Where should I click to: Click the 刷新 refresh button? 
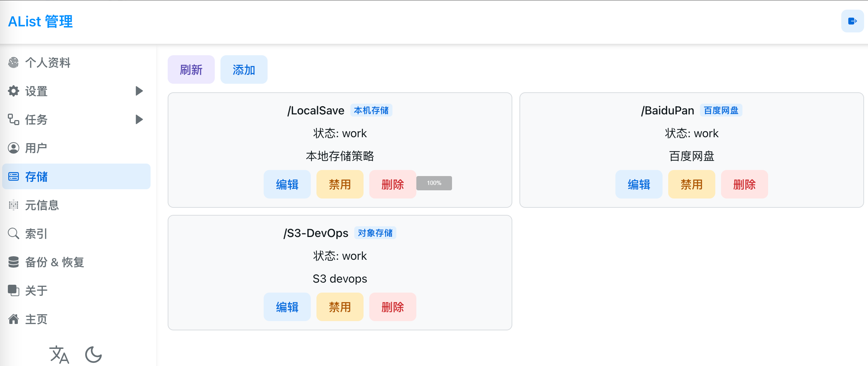(x=191, y=70)
